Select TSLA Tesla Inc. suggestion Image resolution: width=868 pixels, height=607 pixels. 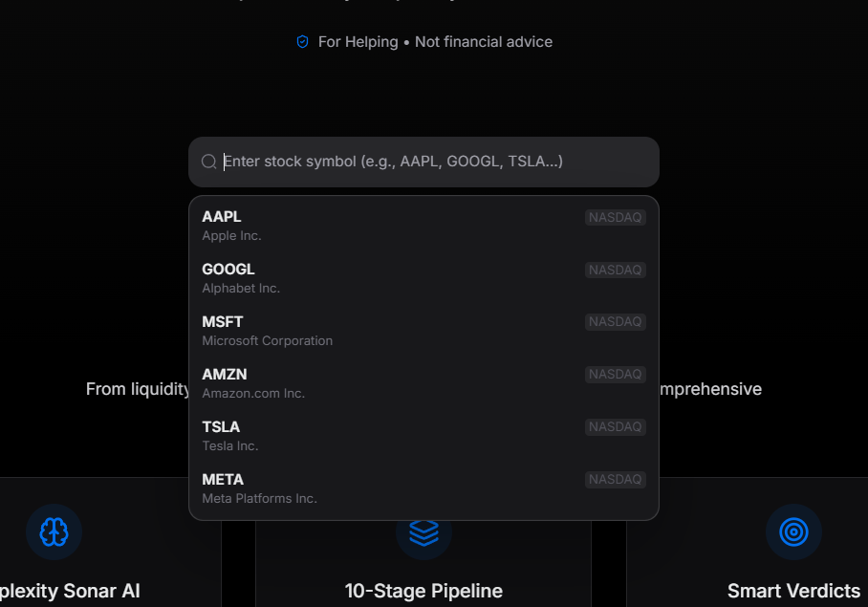423,436
